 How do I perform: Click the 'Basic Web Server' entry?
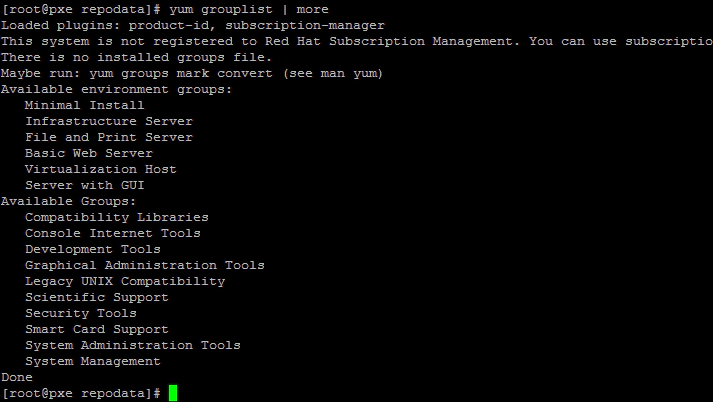tap(89, 153)
